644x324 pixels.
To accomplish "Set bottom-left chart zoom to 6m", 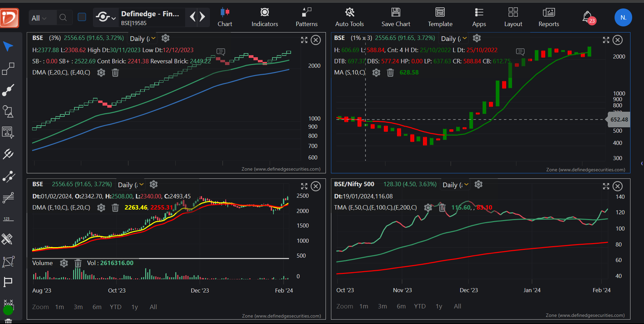I will click(97, 307).
